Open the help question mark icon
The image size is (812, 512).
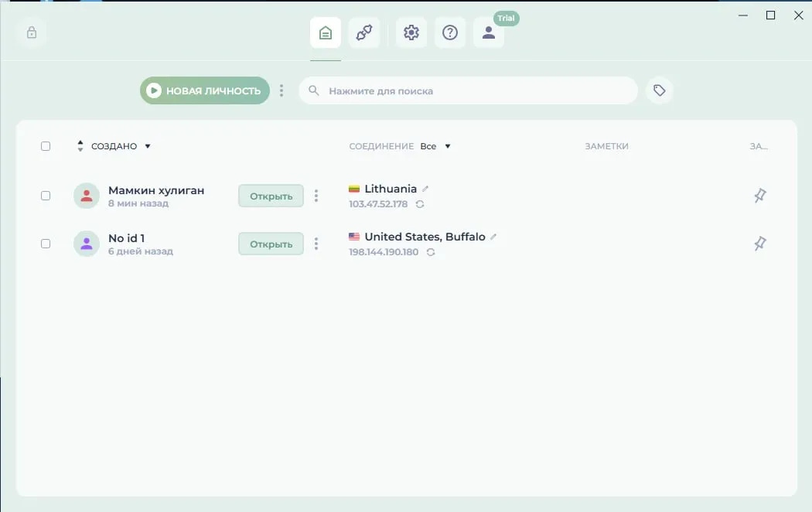click(450, 32)
